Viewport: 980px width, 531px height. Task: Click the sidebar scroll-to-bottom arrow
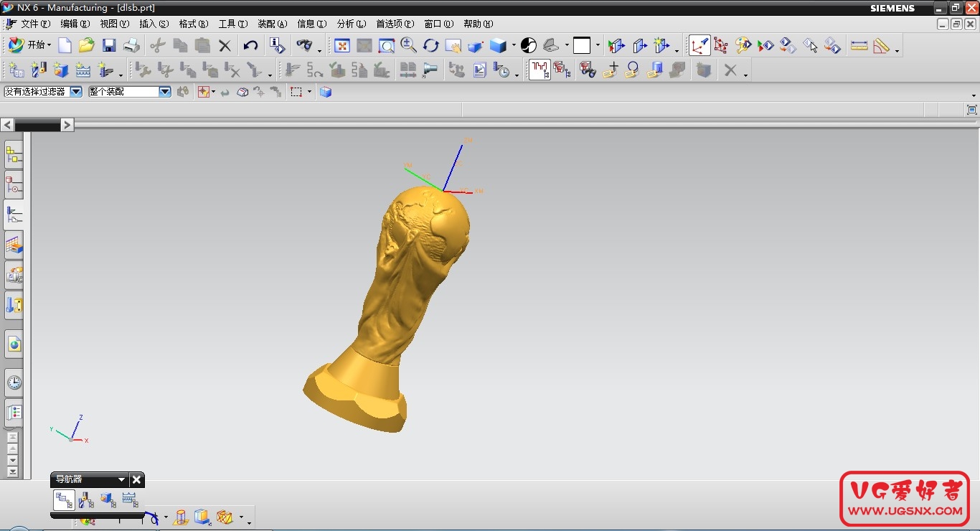(12, 471)
